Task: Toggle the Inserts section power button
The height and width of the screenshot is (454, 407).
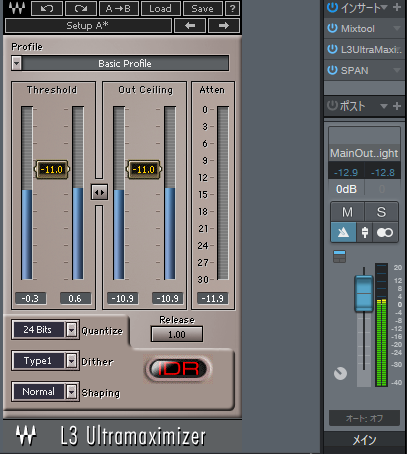Action: tap(332, 7)
